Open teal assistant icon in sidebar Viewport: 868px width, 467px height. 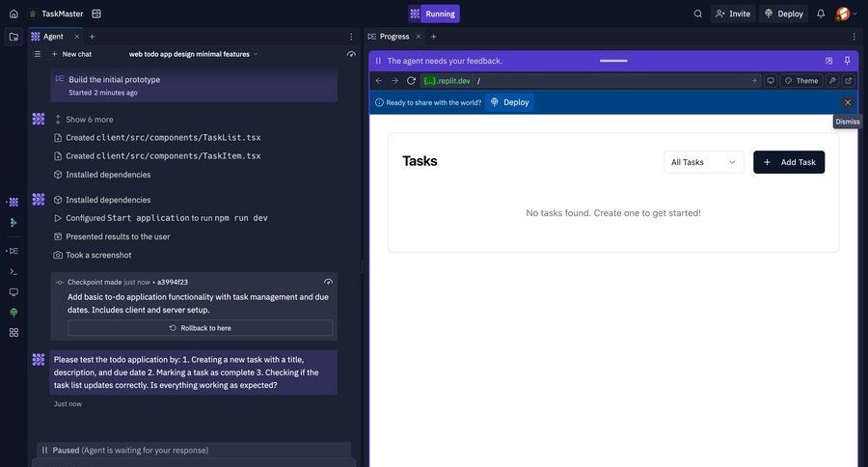14,223
